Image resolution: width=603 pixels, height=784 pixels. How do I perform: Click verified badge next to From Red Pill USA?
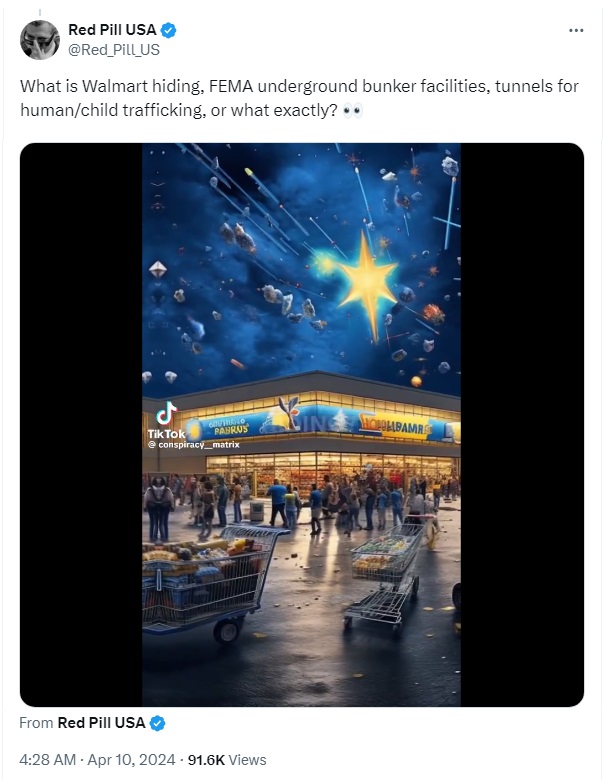[x=158, y=723]
